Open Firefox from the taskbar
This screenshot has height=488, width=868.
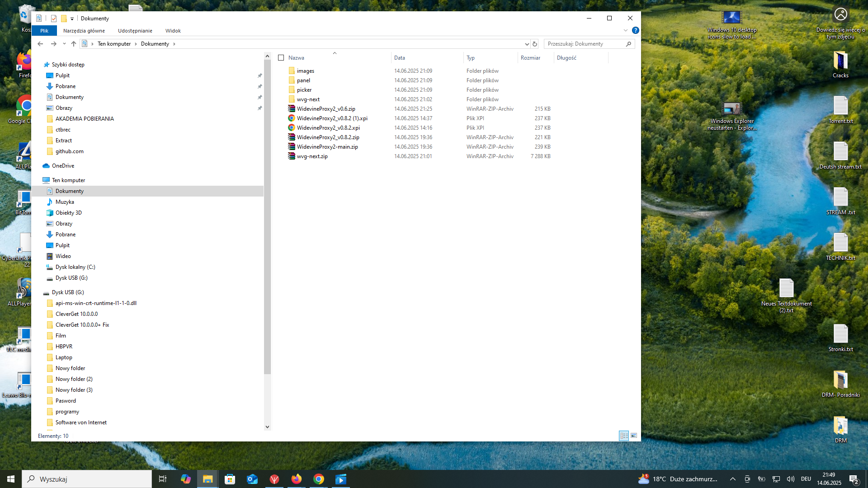tap(297, 479)
